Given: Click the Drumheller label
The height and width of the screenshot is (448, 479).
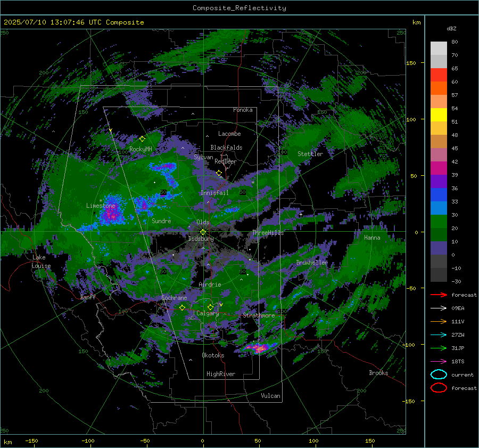Looking at the screenshot, I should [x=312, y=263].
